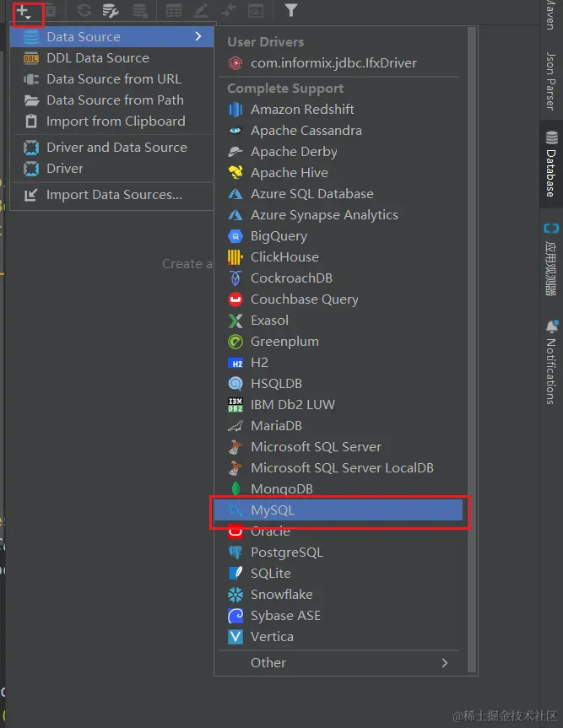Open the QL query console icon
The width and height of the screenshot is (563, 728).
pyautogui.click(x=256, y=10)
